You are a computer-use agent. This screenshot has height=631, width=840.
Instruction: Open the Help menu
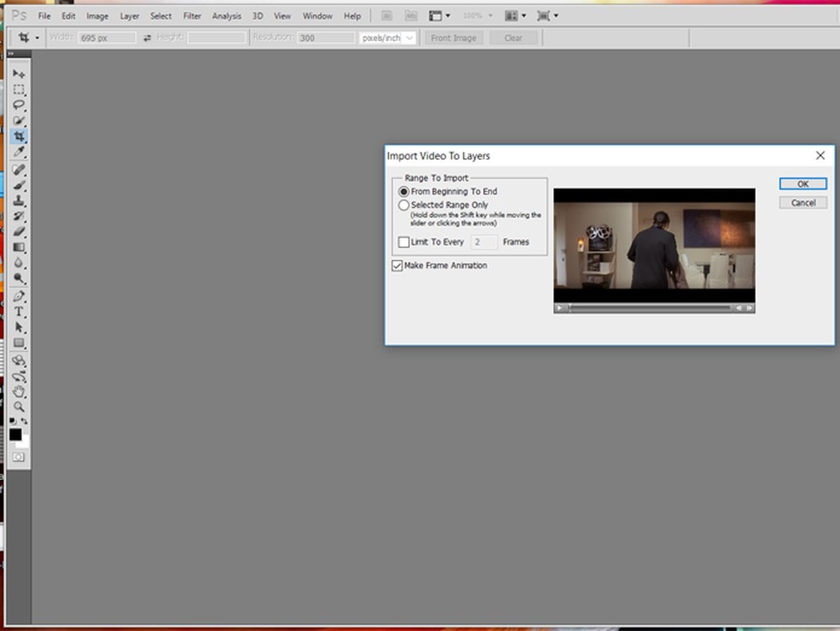pos(352,16)
